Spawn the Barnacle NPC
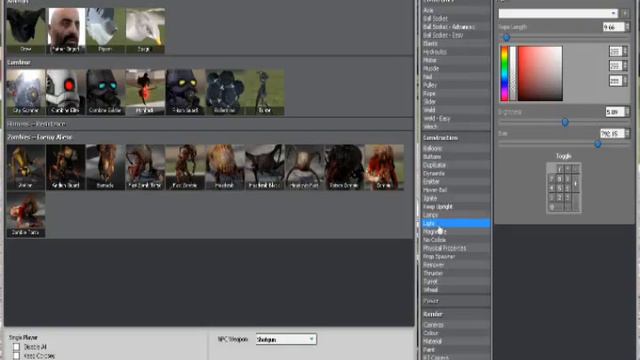640x360 pixels. point(105,167)
